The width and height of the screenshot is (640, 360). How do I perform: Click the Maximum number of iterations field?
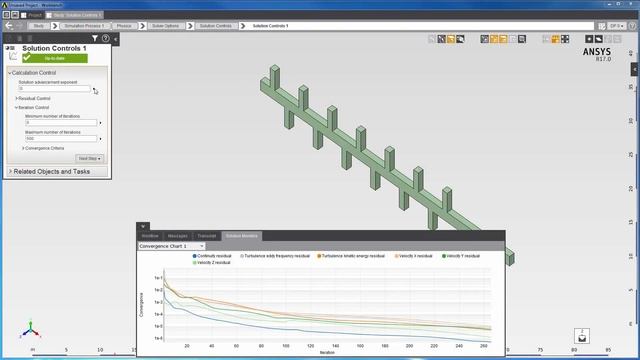pyautogui.click(x=61, y=139)
